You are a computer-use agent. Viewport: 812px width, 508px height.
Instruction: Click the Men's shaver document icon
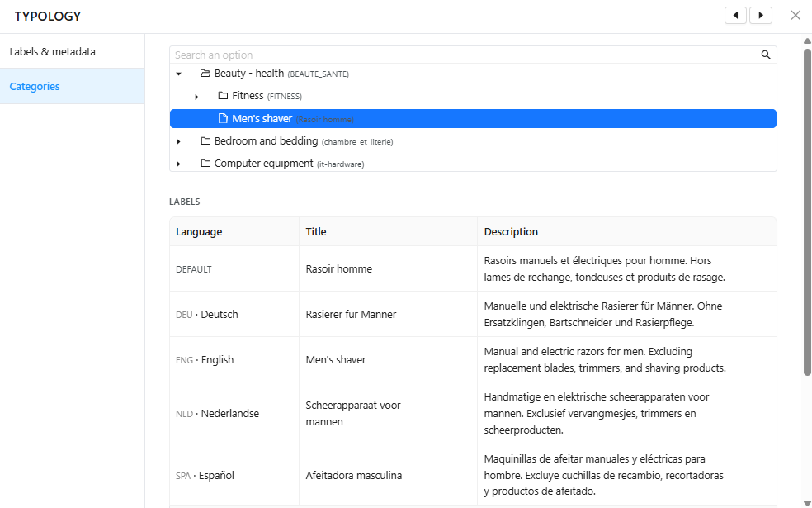pos(223,118)
